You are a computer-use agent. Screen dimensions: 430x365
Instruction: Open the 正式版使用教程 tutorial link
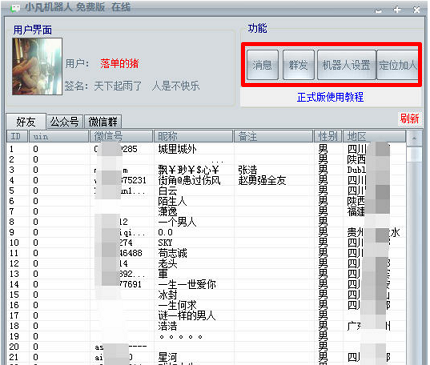pyautogui.click(x=330, y=97)
